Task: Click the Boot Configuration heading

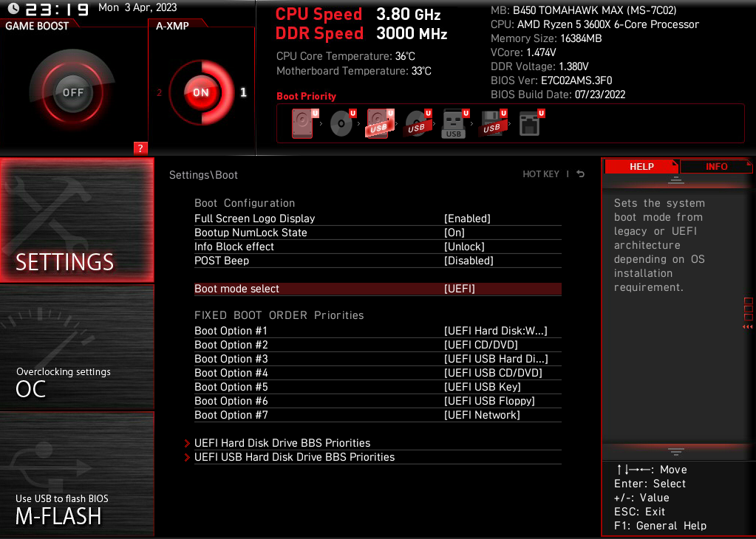Action: [x=245, y=203]
